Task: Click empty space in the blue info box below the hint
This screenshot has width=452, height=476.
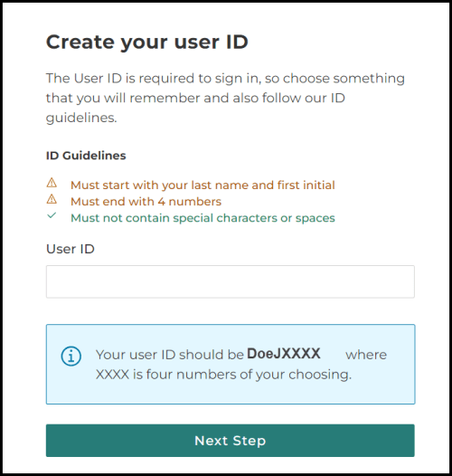Action: coord(231,393)
